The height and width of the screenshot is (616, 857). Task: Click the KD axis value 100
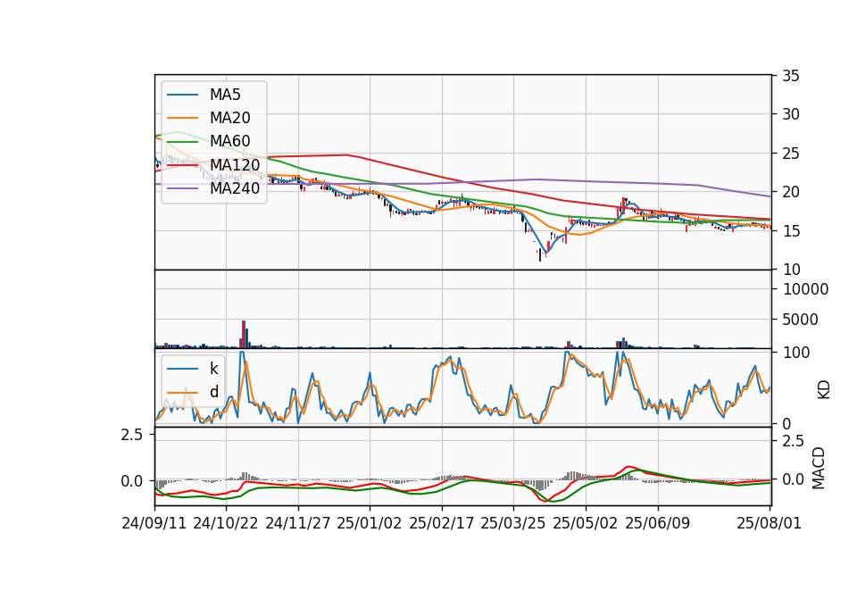pos(796,353)
